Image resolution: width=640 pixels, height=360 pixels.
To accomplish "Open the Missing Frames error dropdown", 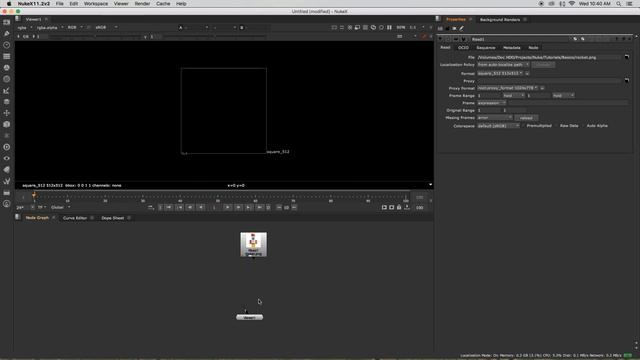I will tap(495, 118).
